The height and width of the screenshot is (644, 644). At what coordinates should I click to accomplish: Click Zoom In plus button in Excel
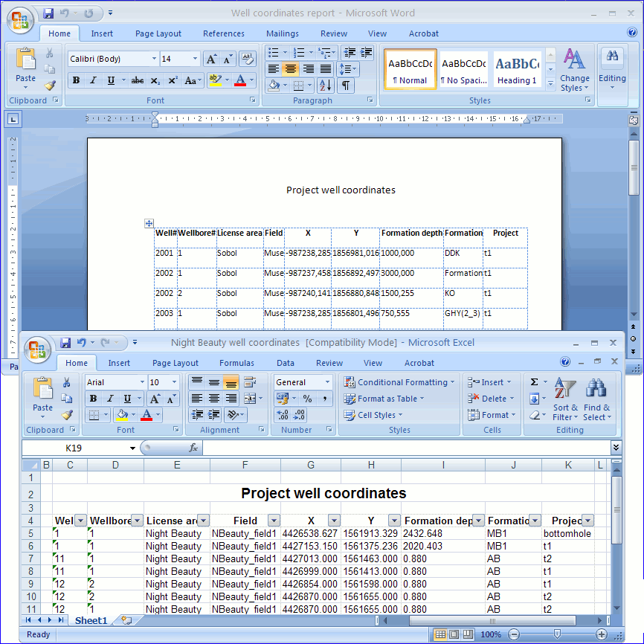pyautogui.click(x=602, y=634)
